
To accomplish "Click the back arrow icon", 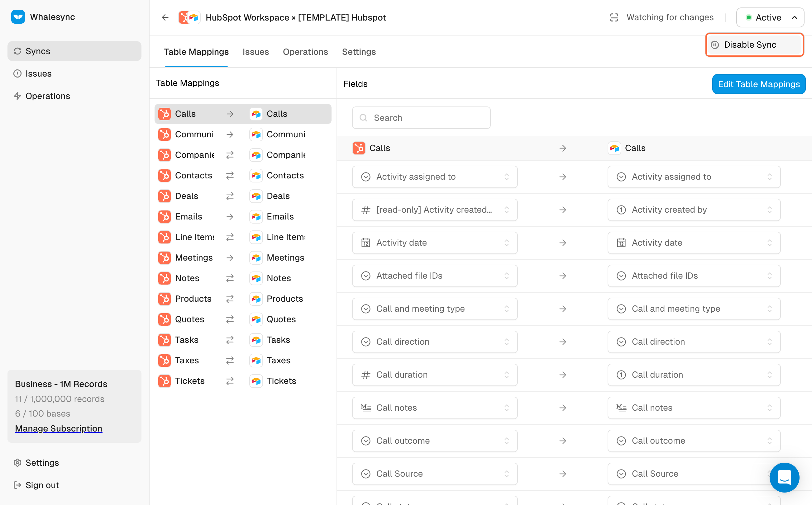I will coord(165,17).
